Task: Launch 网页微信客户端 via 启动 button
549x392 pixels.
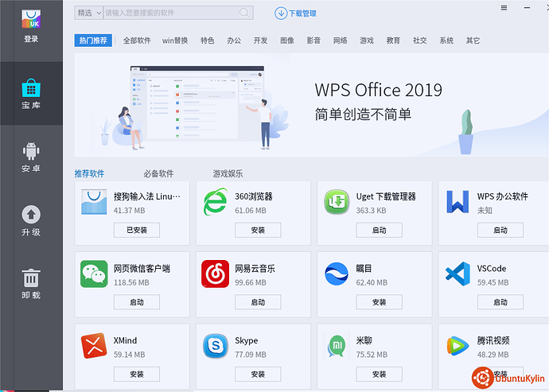Action: 137,302
